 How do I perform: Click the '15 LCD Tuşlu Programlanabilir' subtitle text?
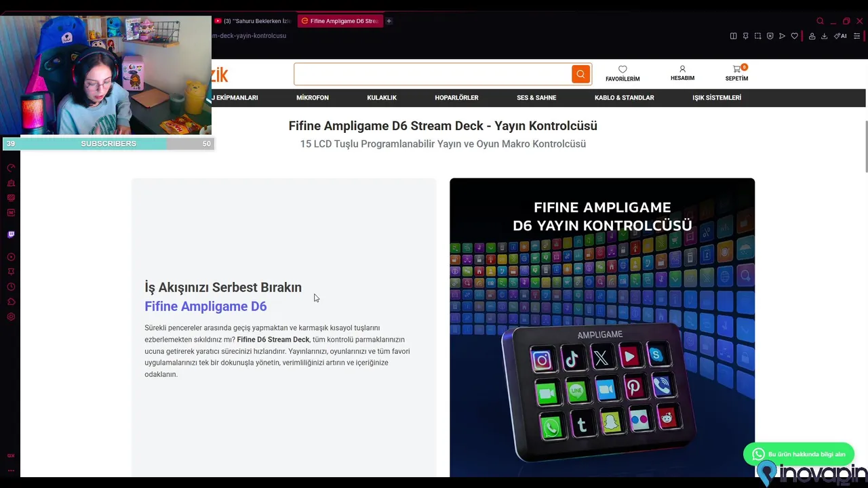pos(443,144)
